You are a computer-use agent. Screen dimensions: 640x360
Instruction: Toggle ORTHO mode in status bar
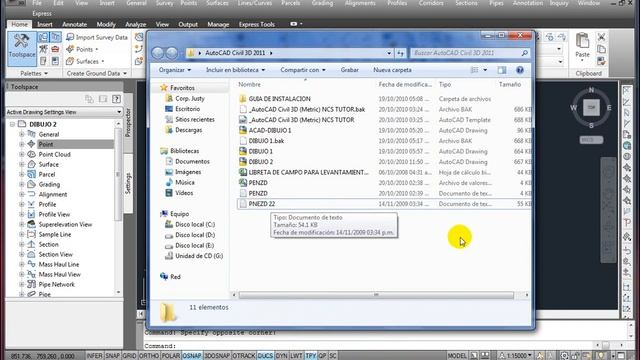tap(149, 356)
